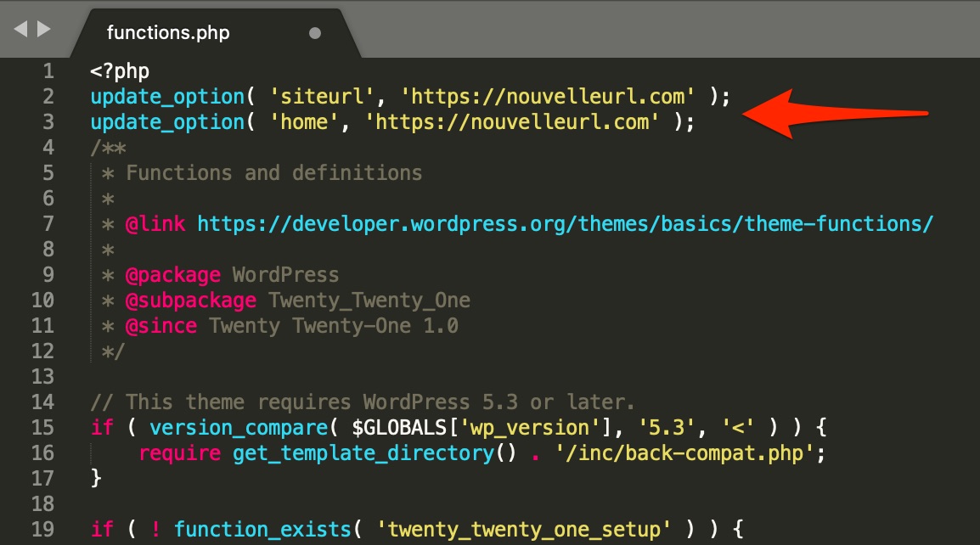Click the require keyword on line 16
This screenshot has height=545, width=980.
click(x=179, y=453)
